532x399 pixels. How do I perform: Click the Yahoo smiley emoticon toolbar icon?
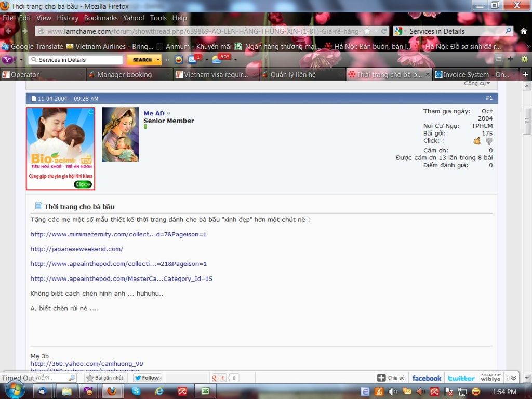click(x=179, y=60)
